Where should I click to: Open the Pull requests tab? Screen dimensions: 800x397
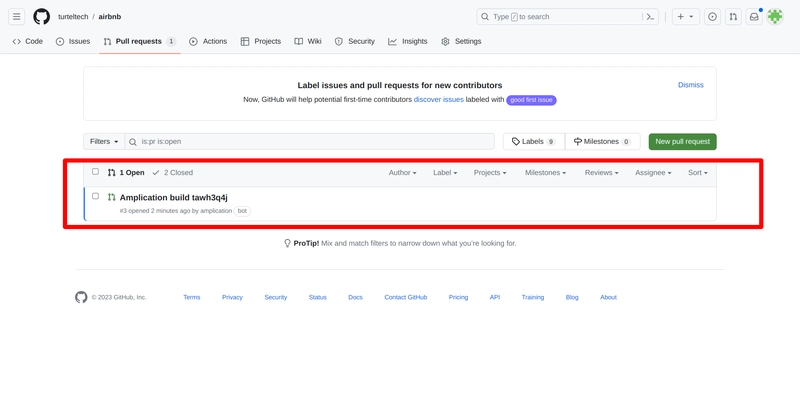140,41
